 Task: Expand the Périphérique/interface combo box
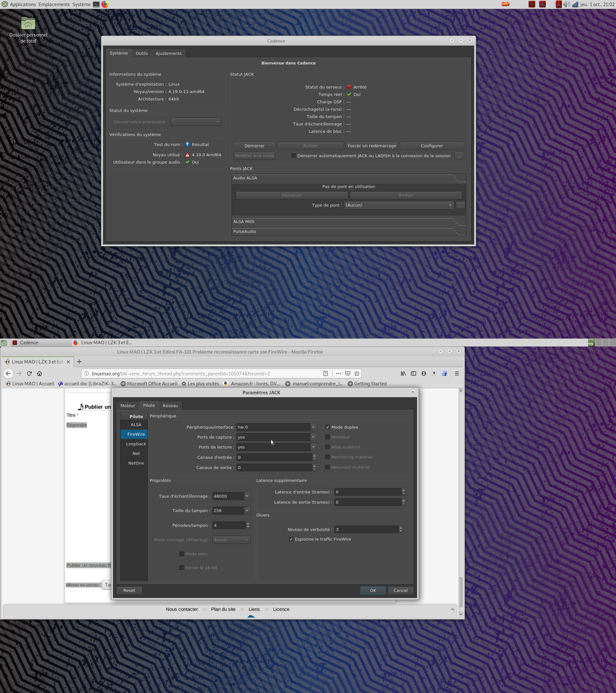[313, 427]
